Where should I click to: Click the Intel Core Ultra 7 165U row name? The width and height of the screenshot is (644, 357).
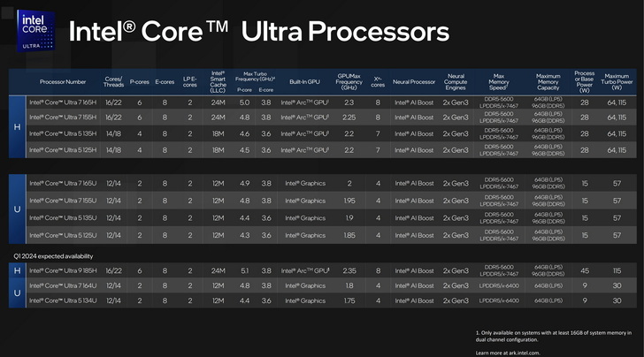(63, 183)
